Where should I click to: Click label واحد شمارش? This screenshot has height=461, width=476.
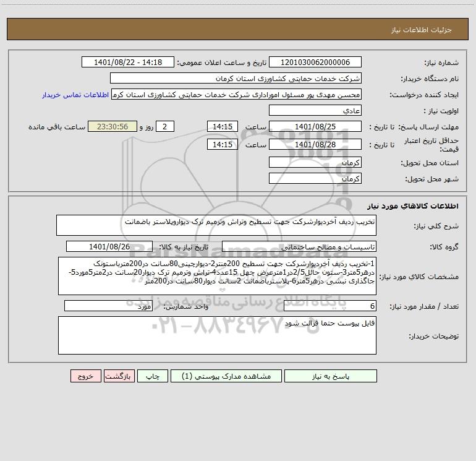(186, 306)
